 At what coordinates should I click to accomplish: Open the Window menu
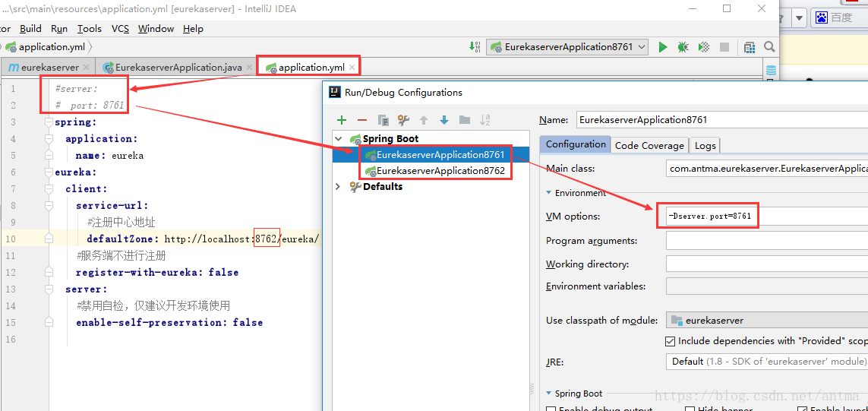coord(156,29)
